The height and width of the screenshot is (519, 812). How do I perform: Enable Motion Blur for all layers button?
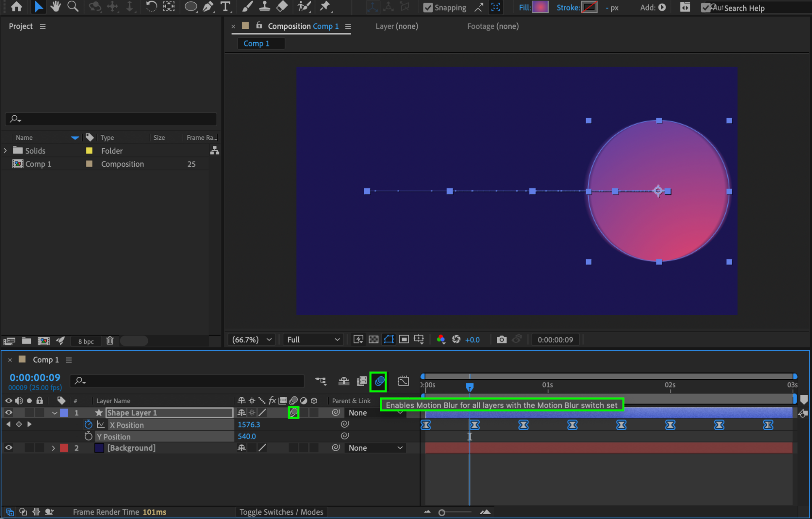click(379, 381)
